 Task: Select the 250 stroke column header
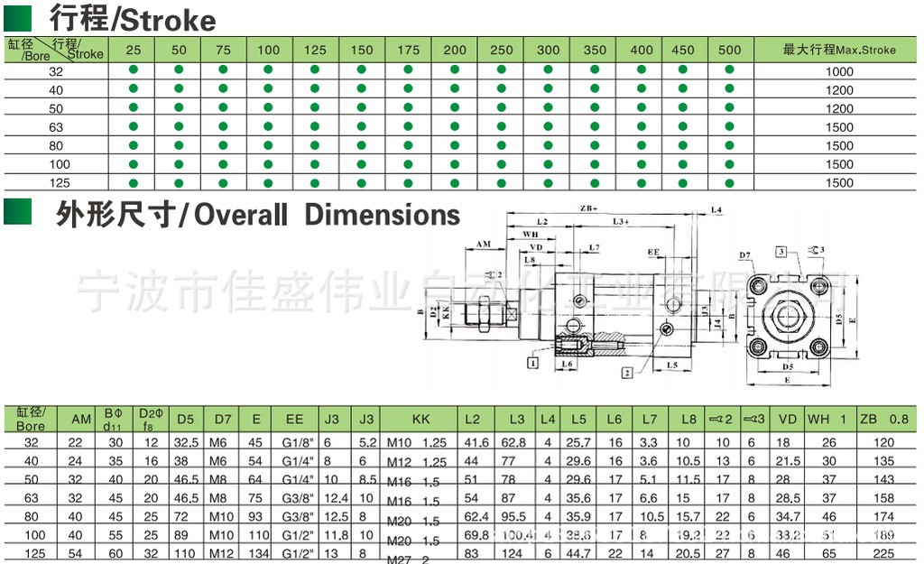point(501,50)
